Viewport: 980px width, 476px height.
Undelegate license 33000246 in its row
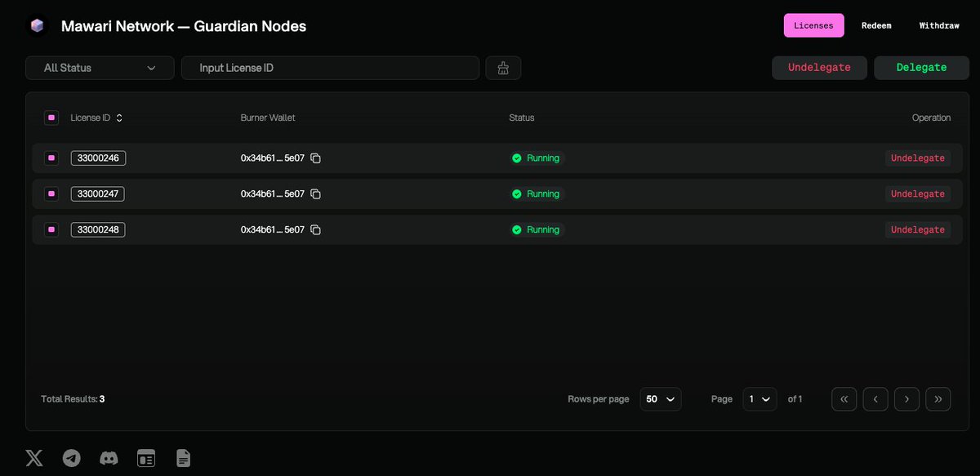(918, 158)
